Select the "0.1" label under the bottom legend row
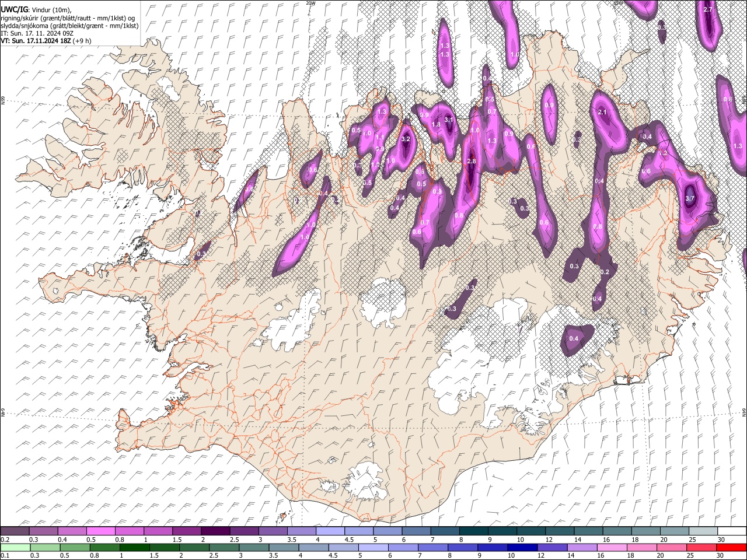Viewport: 747px width, 560px height. (4, 555)
